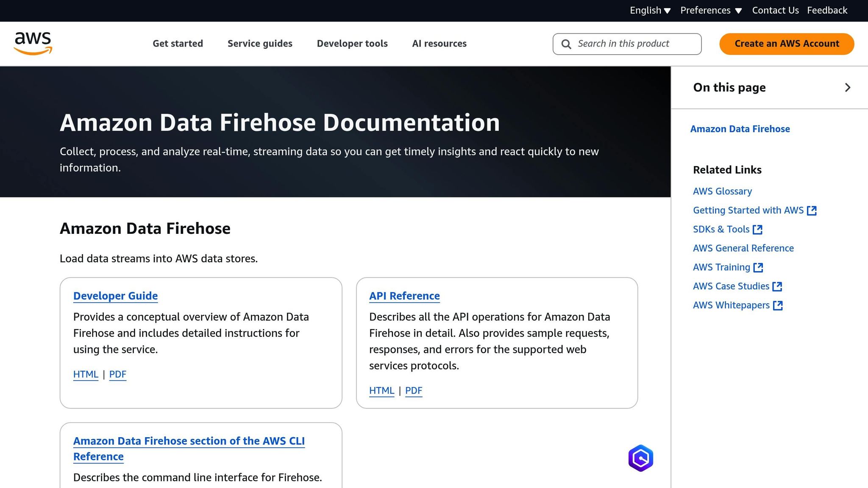
Task: Open the Developer Guide link
Action: 115,296
